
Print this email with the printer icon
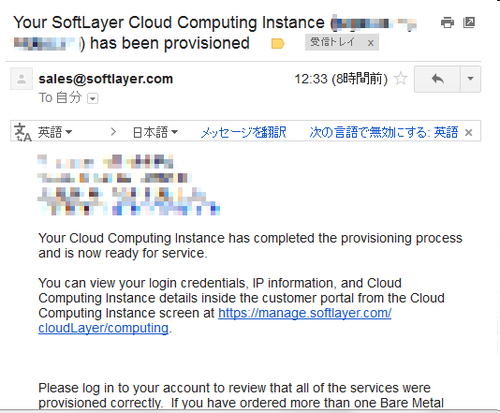pos(447,23)
